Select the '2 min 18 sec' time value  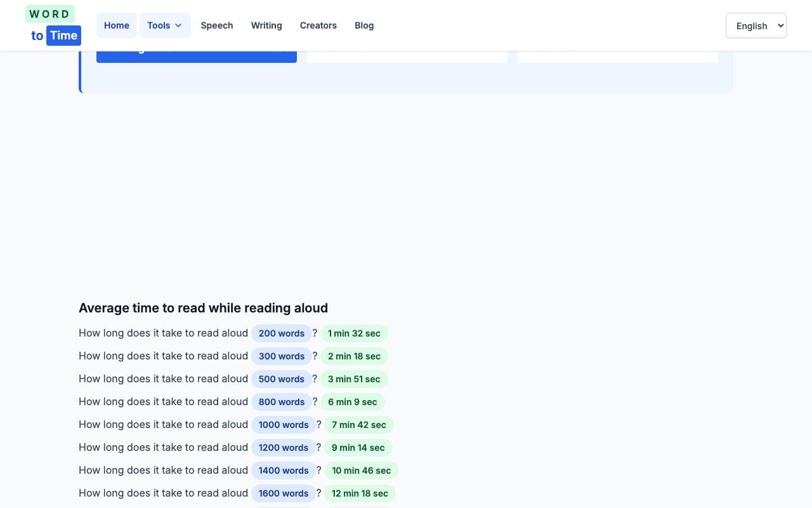354,356
